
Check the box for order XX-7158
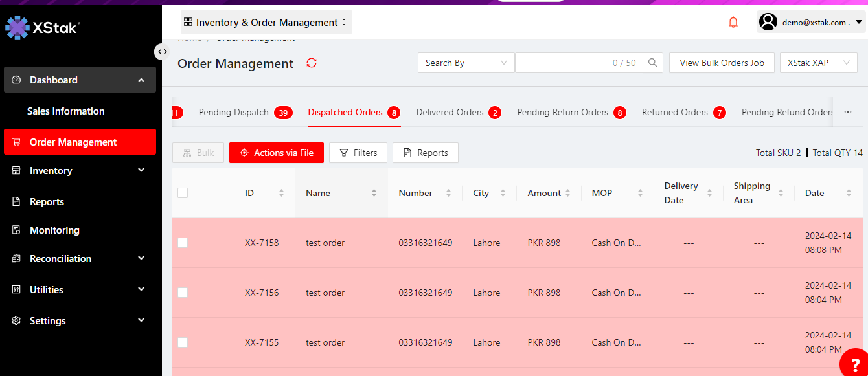coord(183,243)
